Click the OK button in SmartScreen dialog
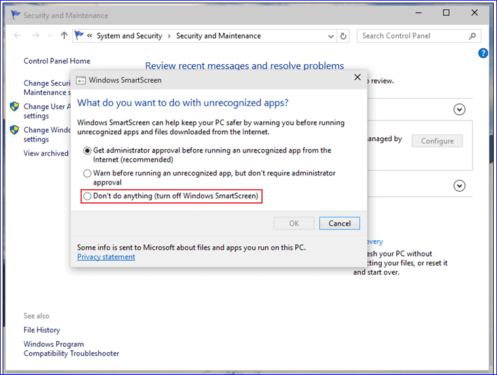 coord(294,223)
